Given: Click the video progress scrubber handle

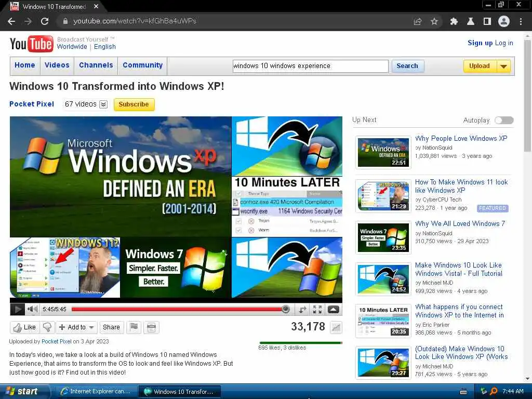Looking at the screenshot, I should 286,309.
